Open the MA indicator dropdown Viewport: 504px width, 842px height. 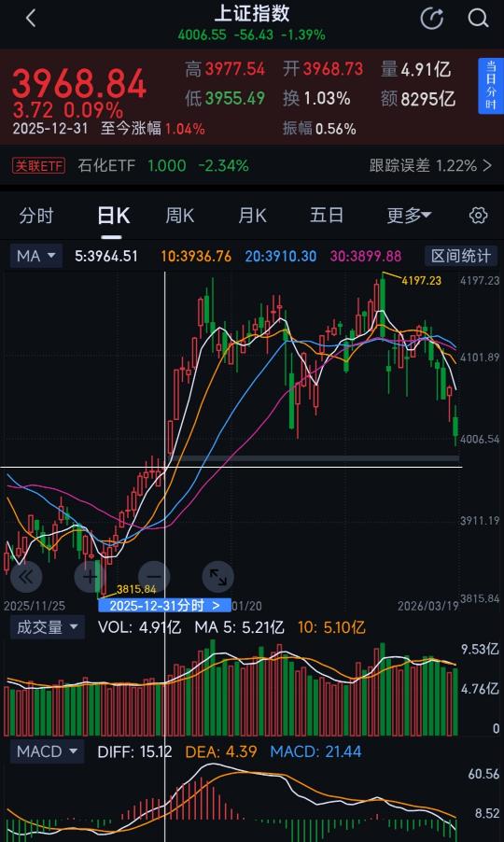(36, 256)
